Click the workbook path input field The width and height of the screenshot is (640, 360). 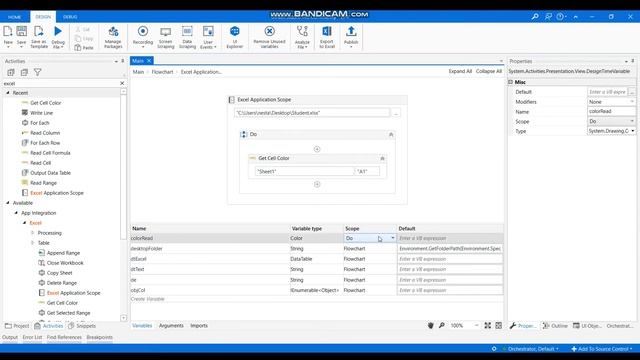point(312,113)
